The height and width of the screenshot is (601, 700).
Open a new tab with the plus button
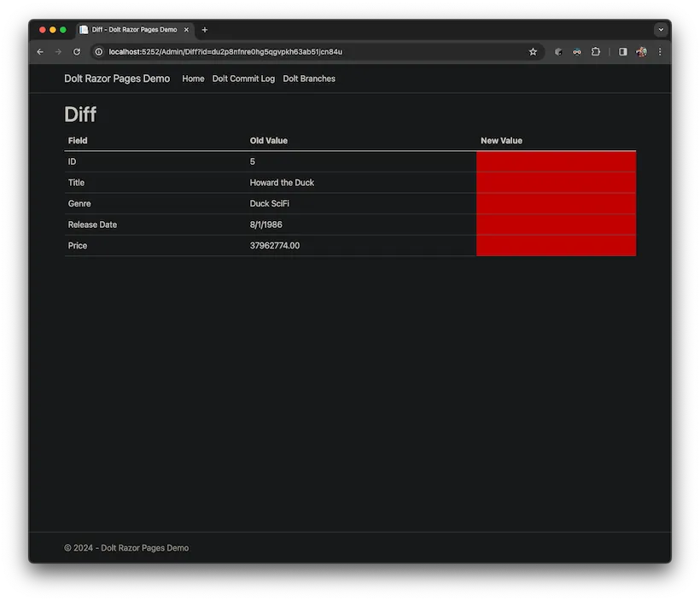click(x=204, y=30)
